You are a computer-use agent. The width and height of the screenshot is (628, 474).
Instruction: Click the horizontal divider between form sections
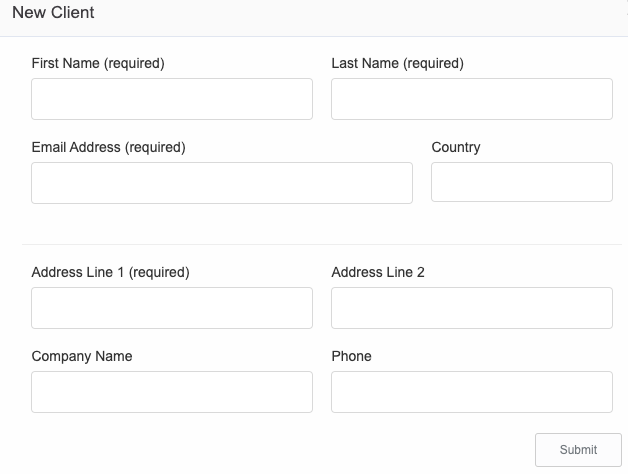(x=322, y=244)
